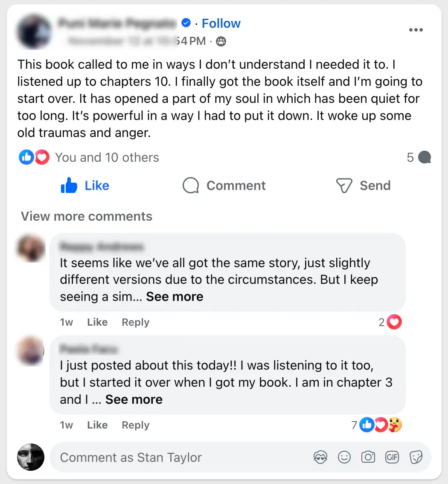Image resolution: width=448 pixels, height=484 pixels.
Task: Toggle the blue Like button on the post
Action: click(85, 186)
